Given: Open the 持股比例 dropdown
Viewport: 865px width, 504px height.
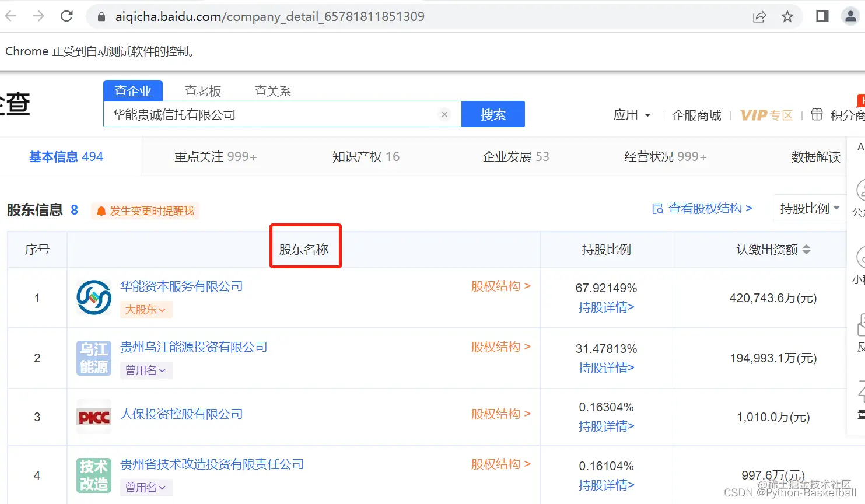Looking at the screenshot, I should pyautogui.click(x=810, y=208).
